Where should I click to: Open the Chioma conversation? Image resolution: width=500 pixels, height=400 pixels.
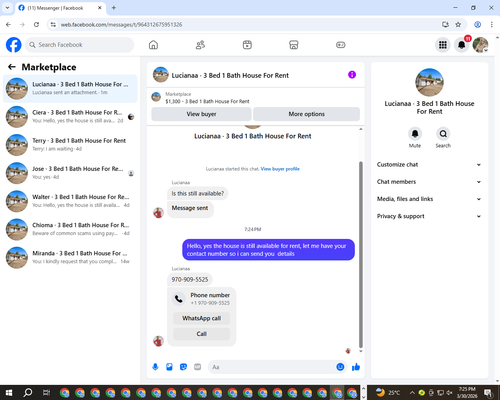[x=70, y=229]
